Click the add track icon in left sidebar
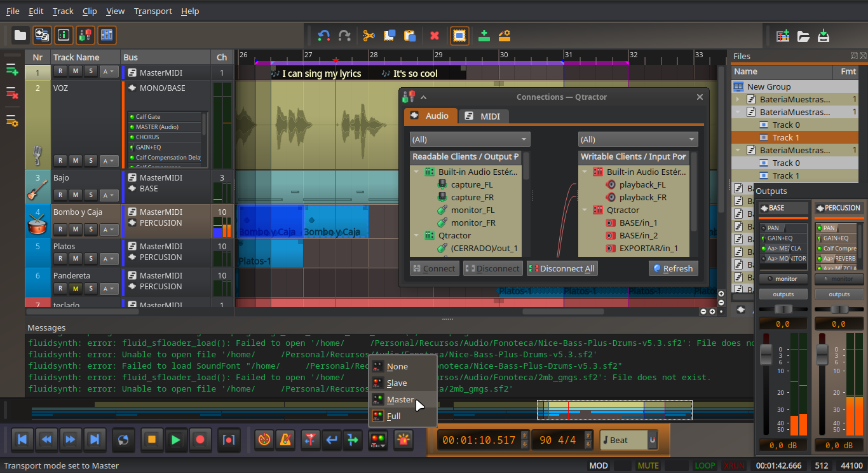The image size is (868, 473). point(12,70)
